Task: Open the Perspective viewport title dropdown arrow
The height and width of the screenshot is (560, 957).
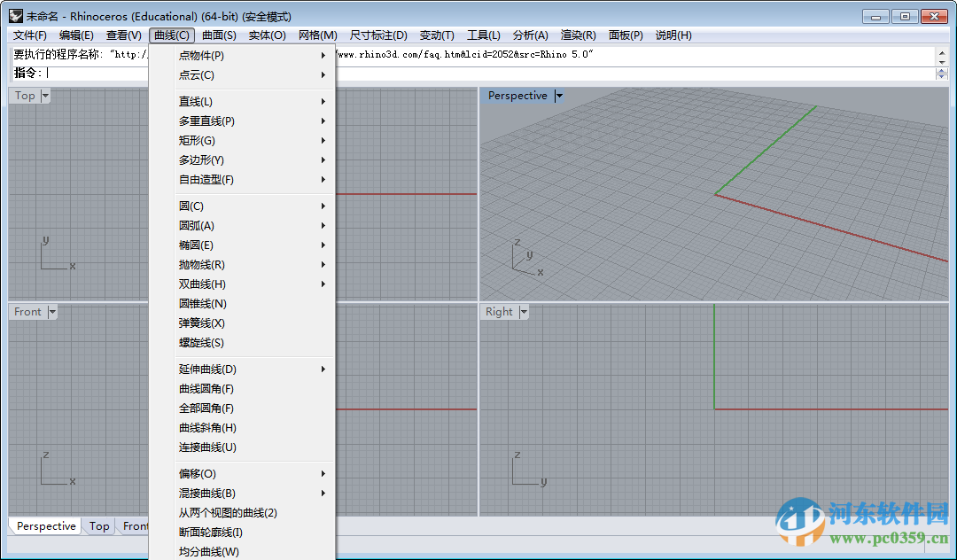Action: coord(558,96)
